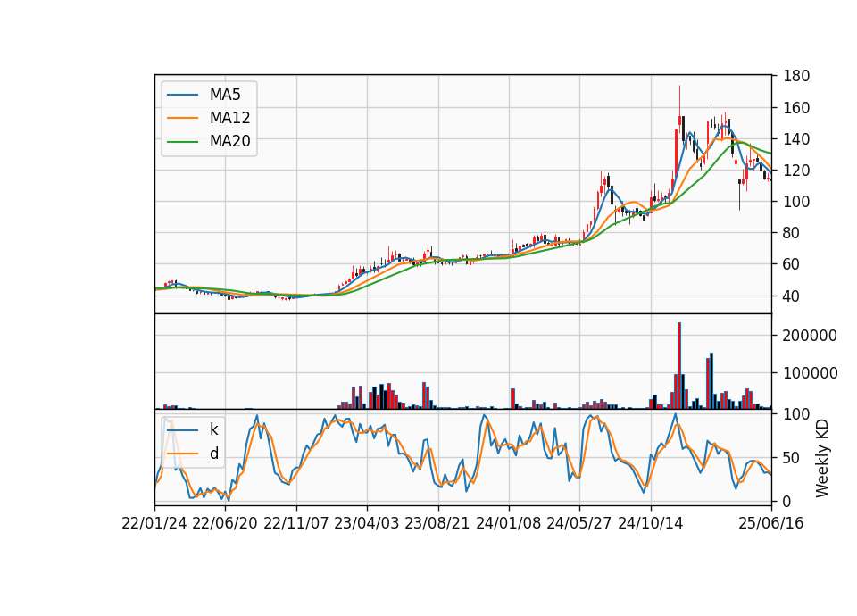
Task: Click the k legend label
Action: click(213, 429)
